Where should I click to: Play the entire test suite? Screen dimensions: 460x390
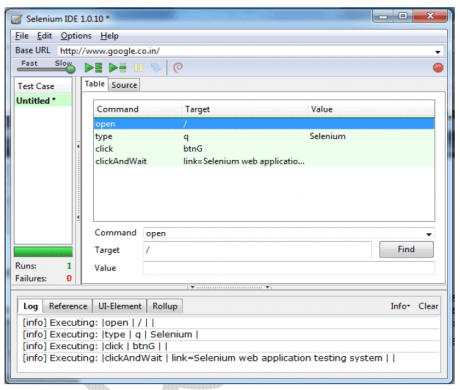point(93,68)
